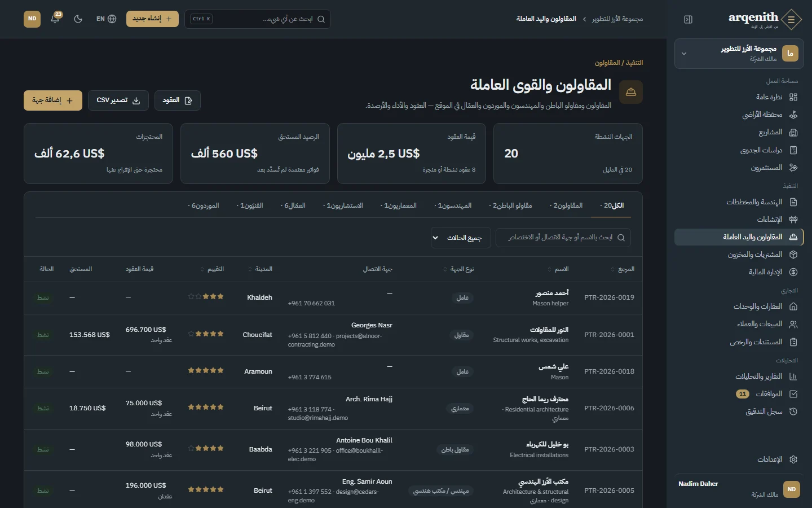The width and height of the screenshot is (812, 508).
Task: Open الهندسة والمخططات engineering icon
Action: (793, 202)
